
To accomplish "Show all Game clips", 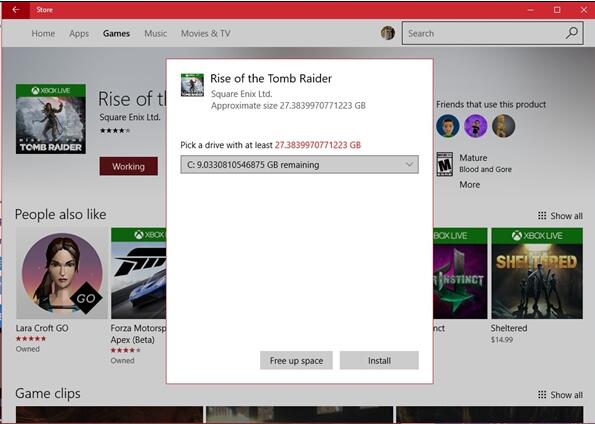I will [566, 395].
